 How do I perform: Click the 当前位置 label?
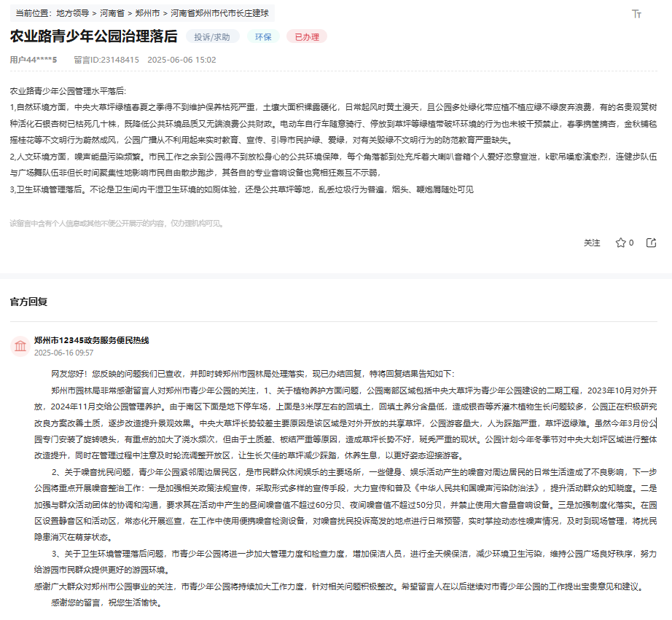pos(34,13)
